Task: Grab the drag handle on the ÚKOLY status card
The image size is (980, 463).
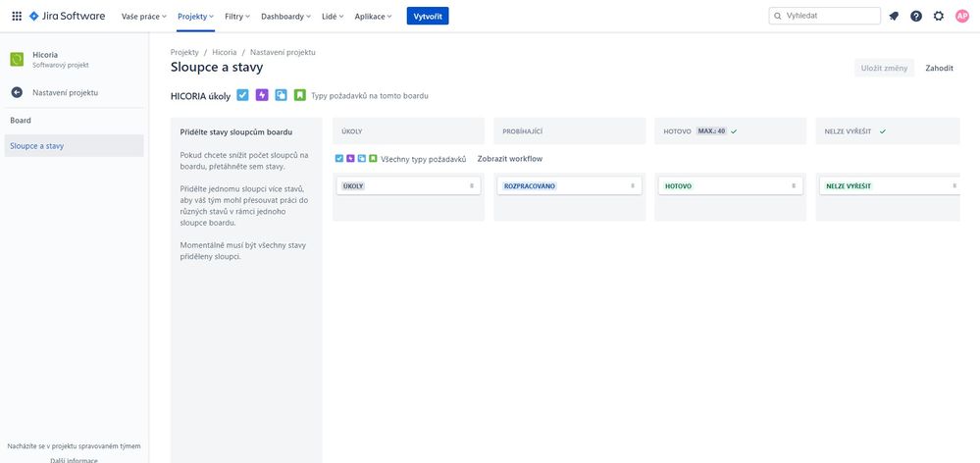Action: click(x=472, y=186)
